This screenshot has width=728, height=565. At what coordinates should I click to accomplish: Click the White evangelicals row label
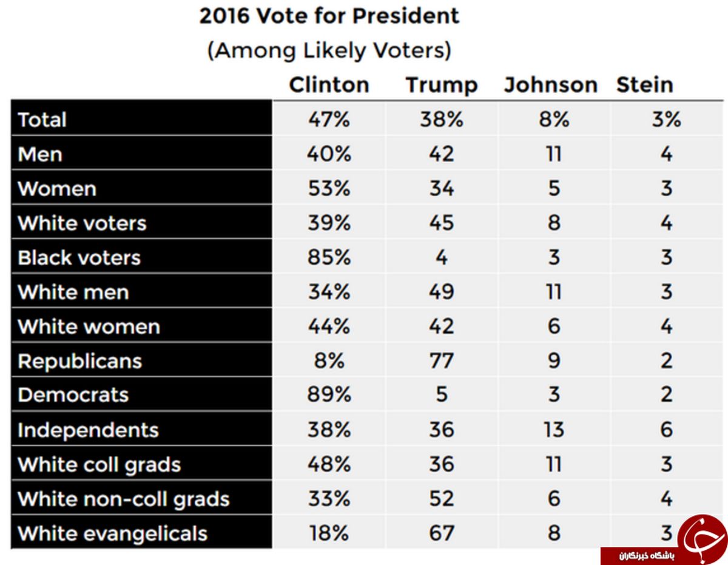click(x=112, y=534)
